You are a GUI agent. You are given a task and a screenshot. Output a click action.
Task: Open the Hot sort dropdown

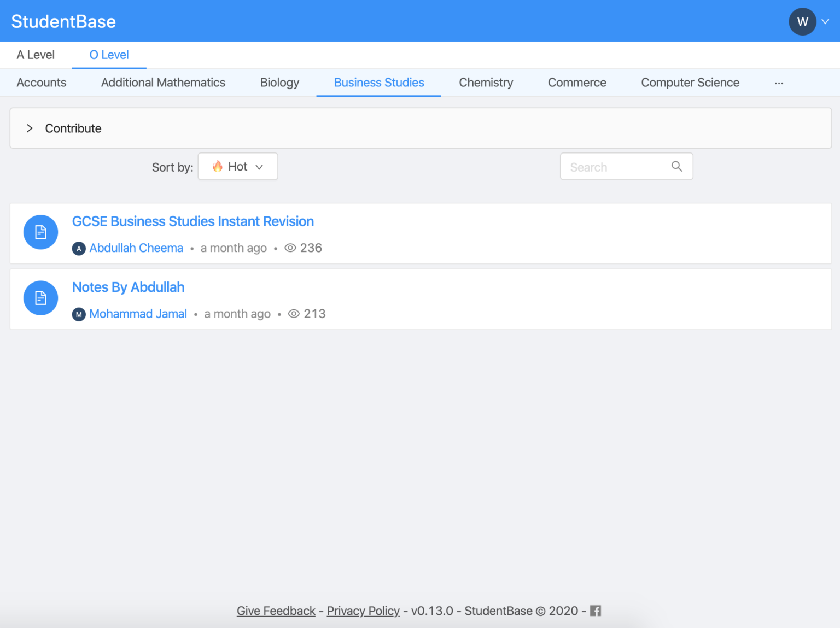(x=238, y=167)
